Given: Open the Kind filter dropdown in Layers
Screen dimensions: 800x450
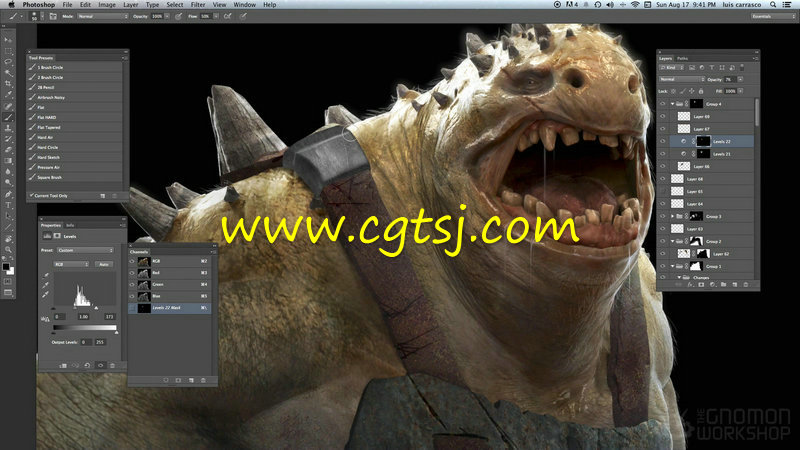Looking at the screenshot, I should pos(671,67).
